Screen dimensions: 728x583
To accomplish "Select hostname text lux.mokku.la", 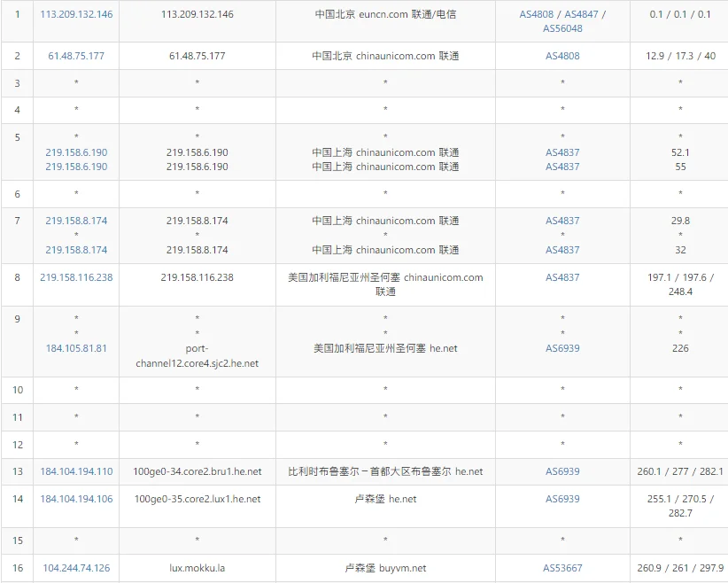I will tap(197, 568).
